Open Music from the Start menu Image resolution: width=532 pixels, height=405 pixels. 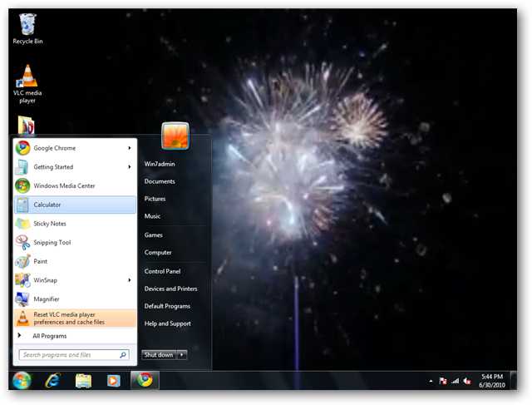pos(152,216)
